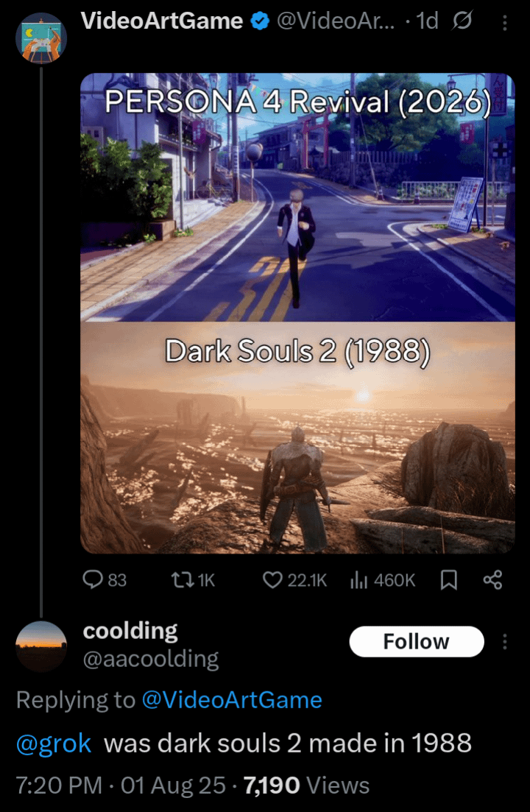Bookmark the VideoArtGame post
Viewport: 530px width, 812px height.
(x=449, y=579)
